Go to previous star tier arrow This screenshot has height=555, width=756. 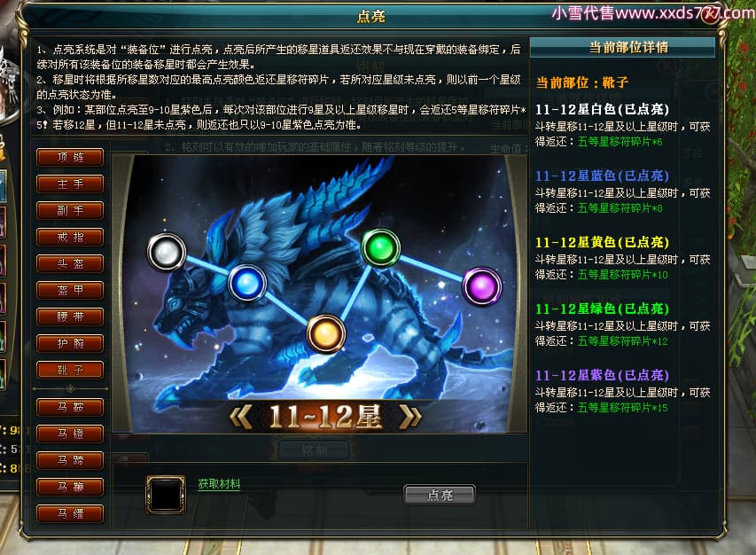241,416
